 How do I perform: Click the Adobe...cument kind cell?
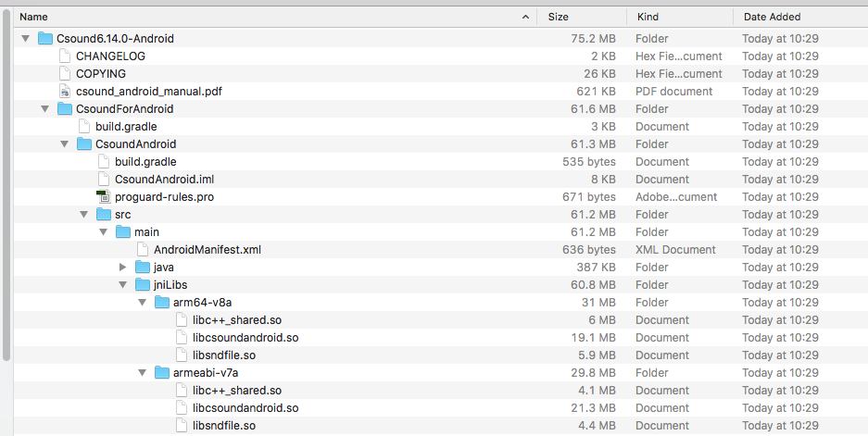point(676,197)
